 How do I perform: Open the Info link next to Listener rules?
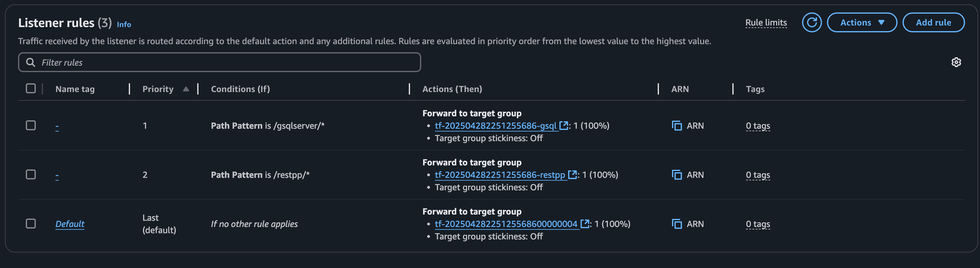pos(124,24)
